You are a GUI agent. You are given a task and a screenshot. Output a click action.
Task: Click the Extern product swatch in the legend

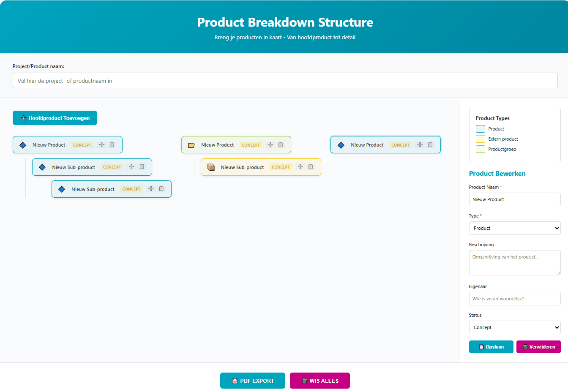tap(481, 139)
